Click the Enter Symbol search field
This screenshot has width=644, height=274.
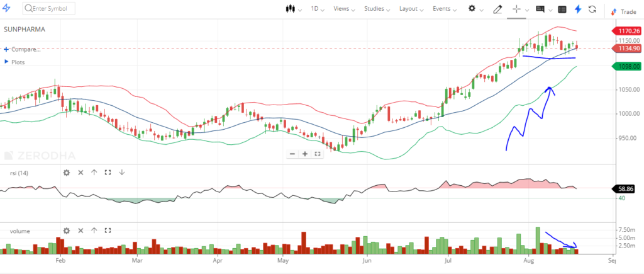[x=49, y=8]
